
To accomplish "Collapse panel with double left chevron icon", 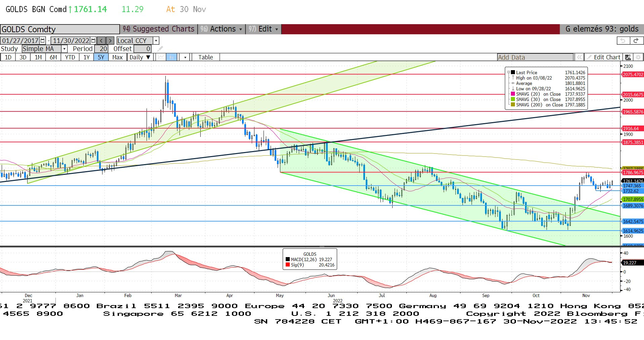I will pos(579,57).
